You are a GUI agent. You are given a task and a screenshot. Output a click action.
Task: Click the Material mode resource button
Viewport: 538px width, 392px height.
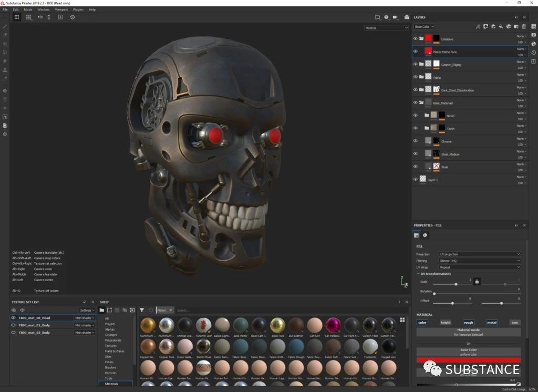468,332
